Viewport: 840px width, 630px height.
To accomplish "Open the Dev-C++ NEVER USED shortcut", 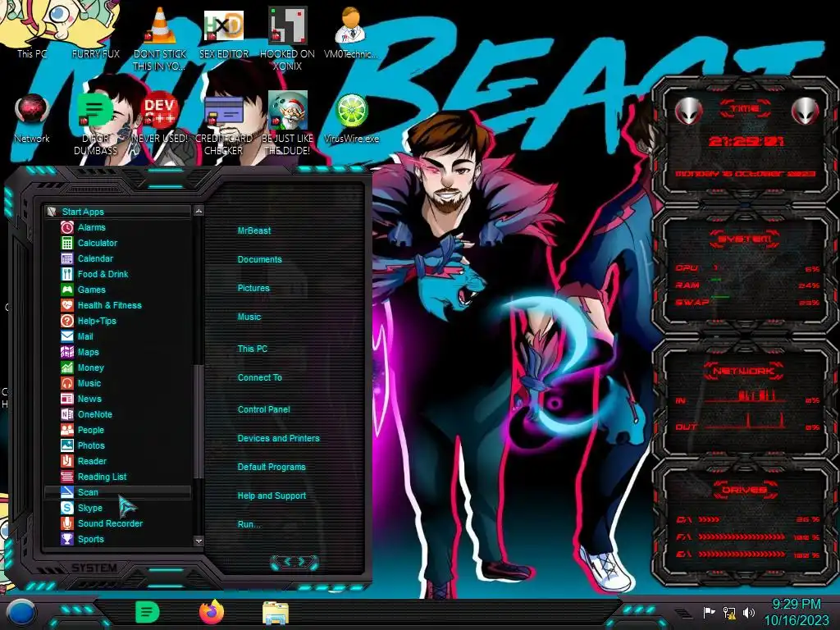I will [x=160, y=118].
